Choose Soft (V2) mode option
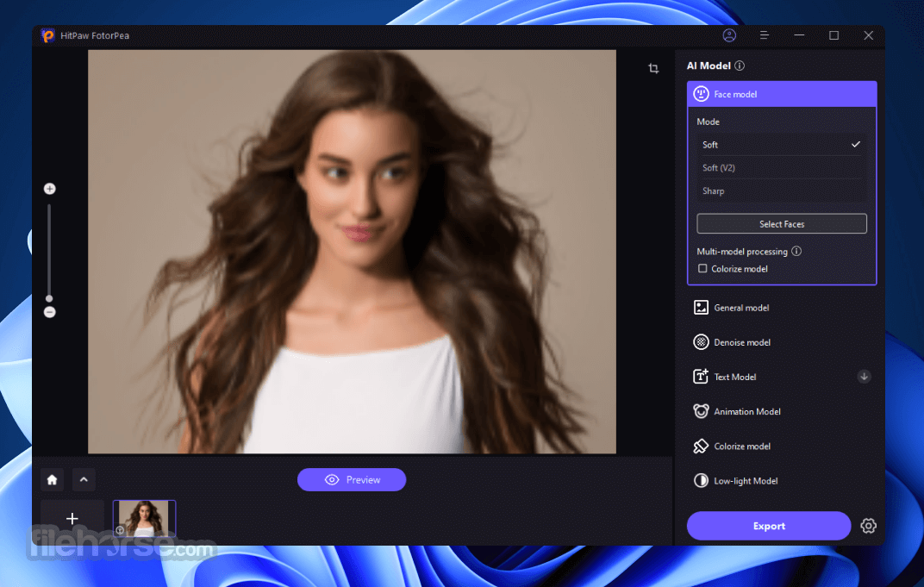The image size is (924, 587). click(x=782, y=168)
